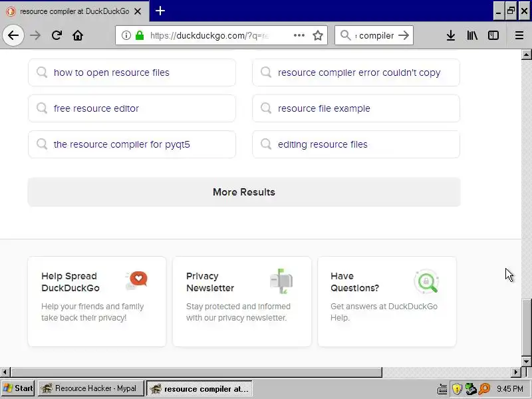Click the orange magnifier tray icon
Image resolution: width=532 pixels, height=399 pixels.
[x=485, y=389]
